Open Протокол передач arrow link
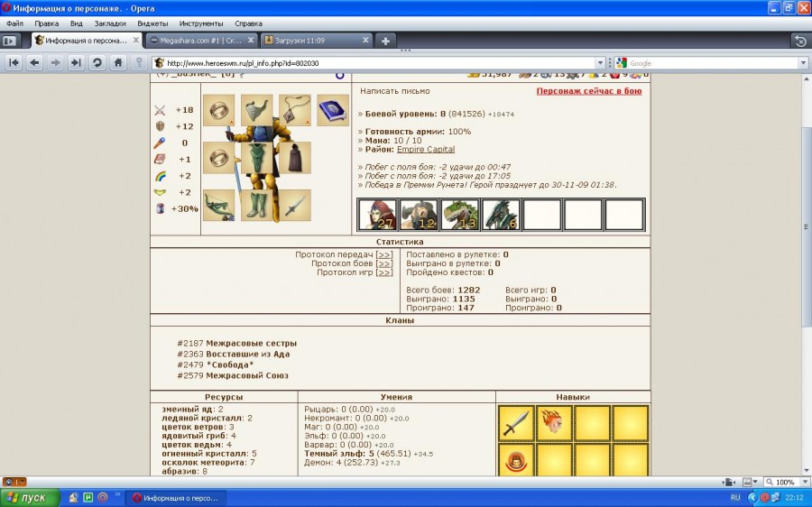The height and width of the screenshot is (507, 812). [x=384, y=254]
